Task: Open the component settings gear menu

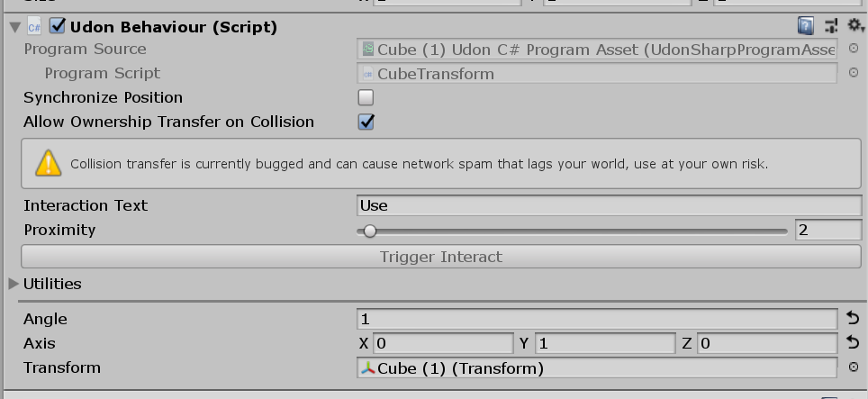Action: pos(854,27)
